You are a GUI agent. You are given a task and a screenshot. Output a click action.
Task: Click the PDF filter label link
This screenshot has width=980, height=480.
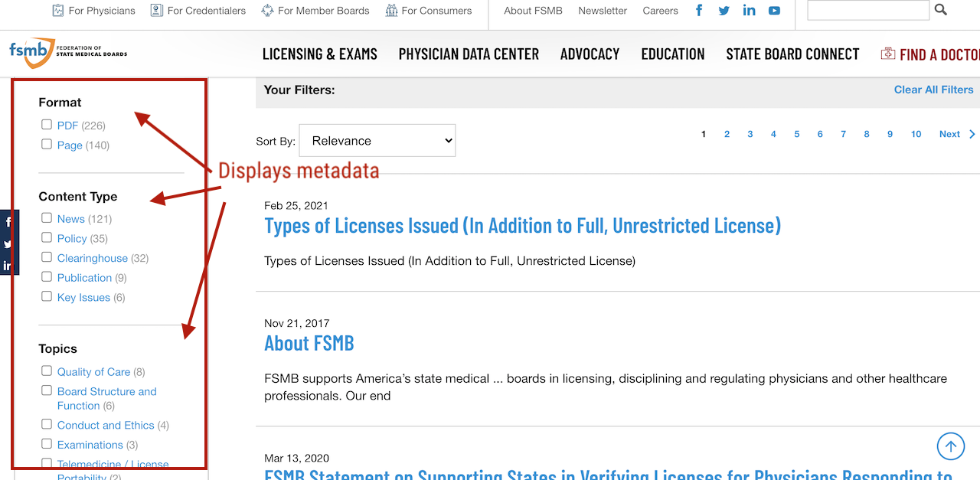67,126
